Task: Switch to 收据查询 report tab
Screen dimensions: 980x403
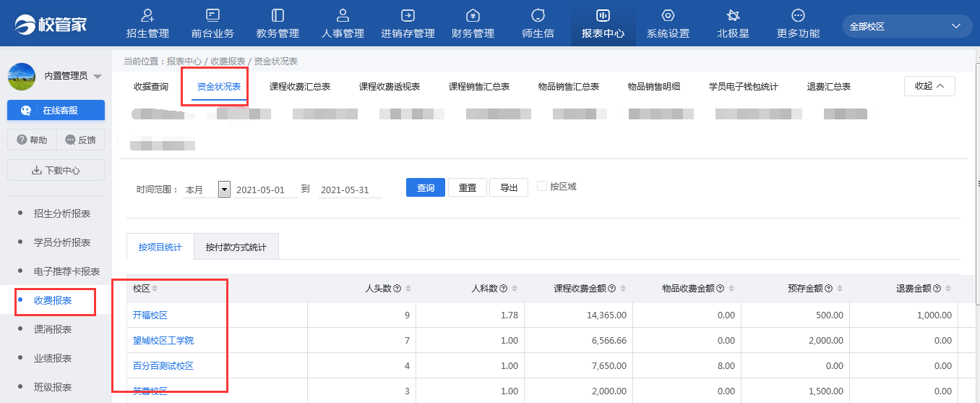Action: click(x=151, y=87)
